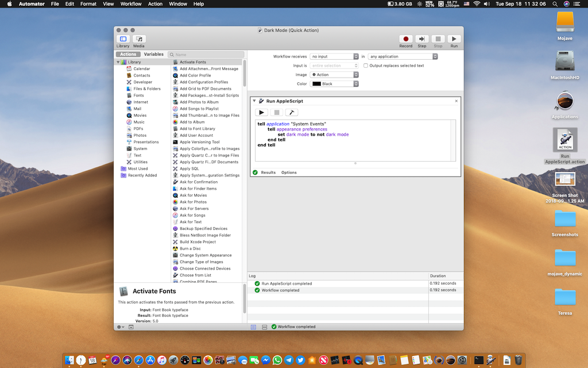Open the Image 'Action' dropdown

(334, 75)
